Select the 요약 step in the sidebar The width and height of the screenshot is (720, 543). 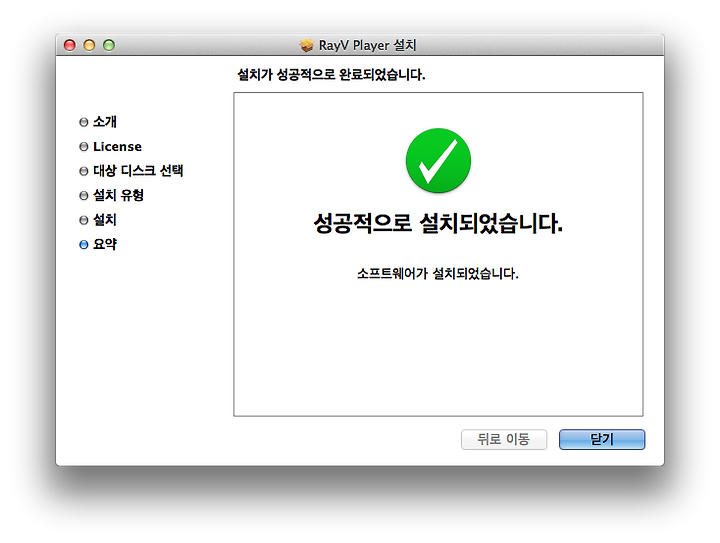coord(105,244)
